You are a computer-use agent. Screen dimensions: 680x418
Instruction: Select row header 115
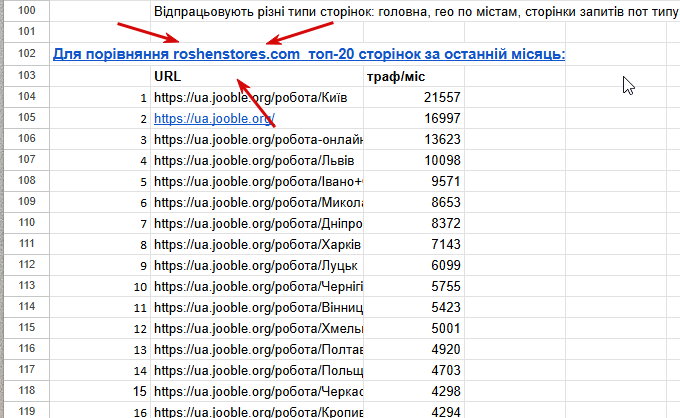click(x=26, y=328)
